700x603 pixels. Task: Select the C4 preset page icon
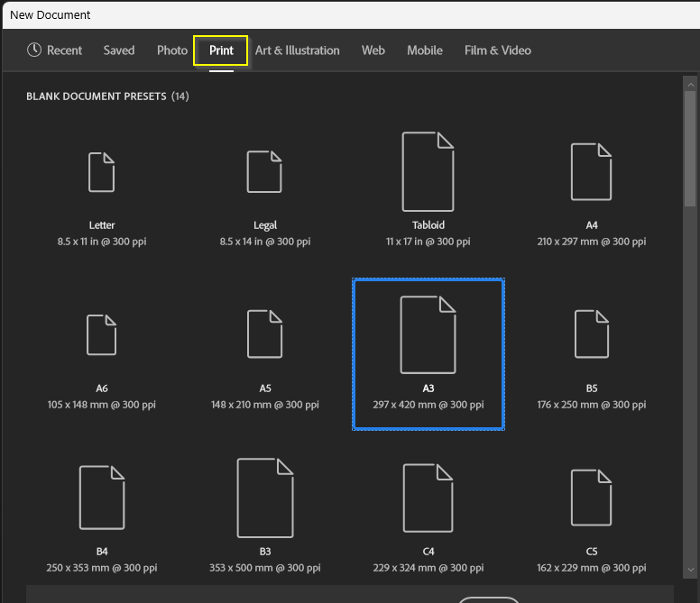pyautogui.click(x=428, y=498)
